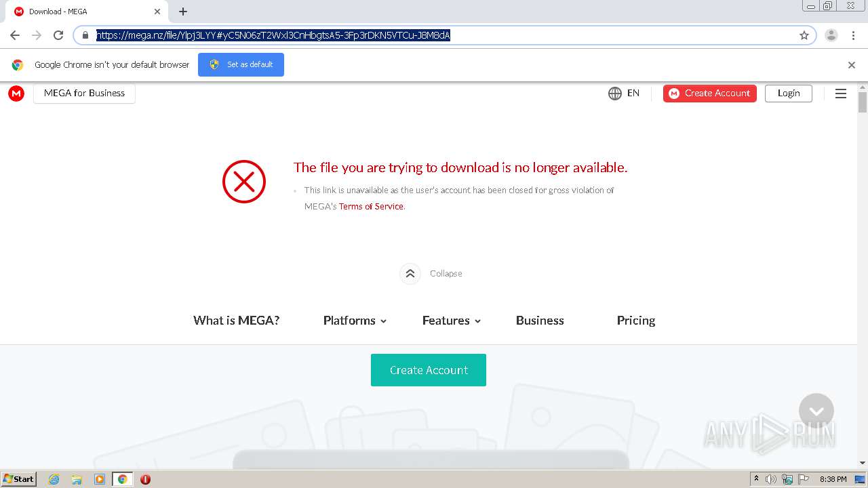Viewport: 868px width, 488px height.
Task: Go to the Pricing menu item
Action: 636,321
